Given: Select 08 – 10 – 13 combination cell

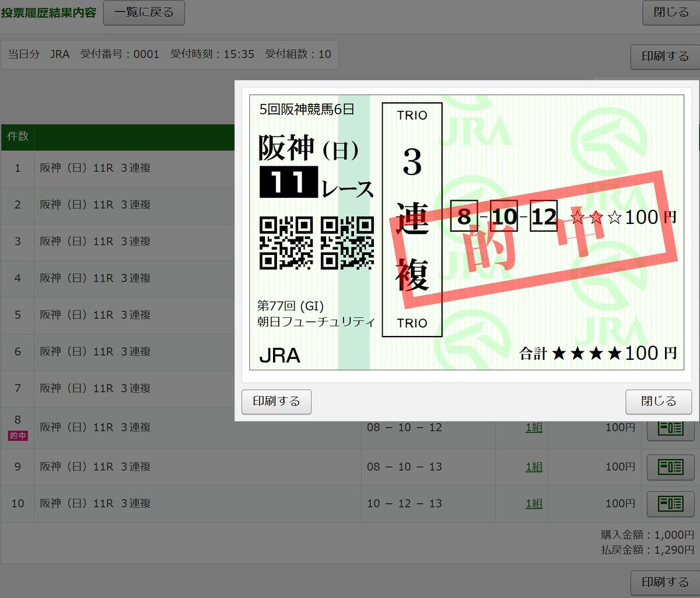Looking at the screenshot, I should pos(428,467).
